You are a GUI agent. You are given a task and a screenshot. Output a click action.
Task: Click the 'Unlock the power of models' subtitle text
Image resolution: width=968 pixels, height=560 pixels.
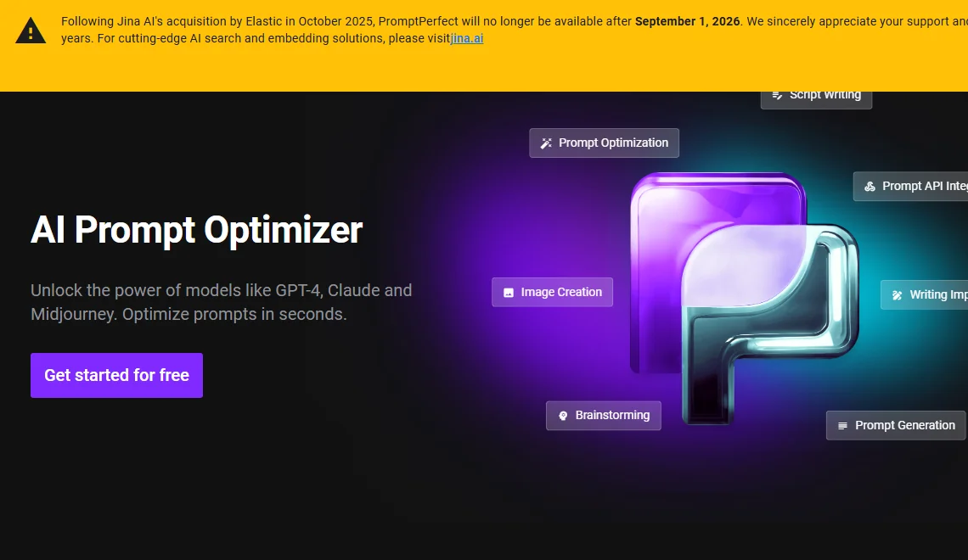221,302
